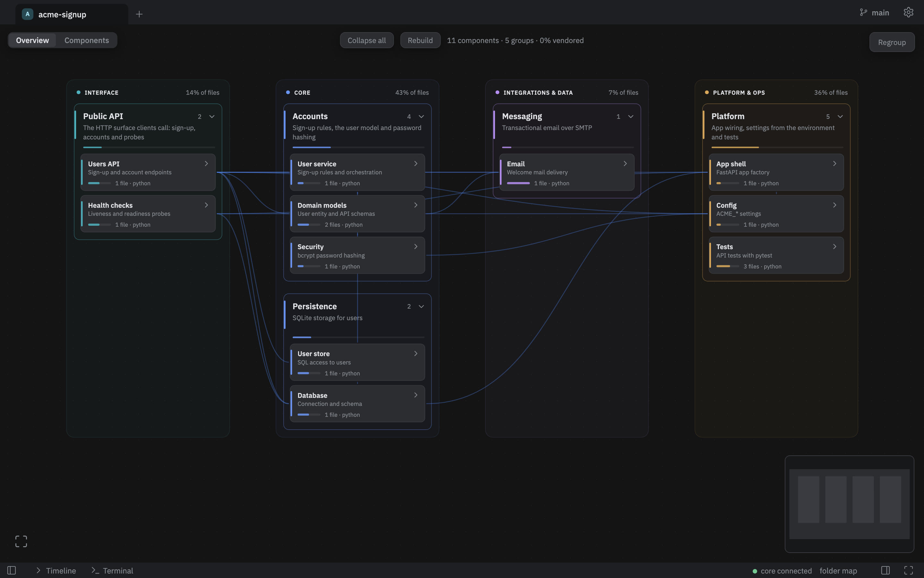The image size is (924, 578).
Task: Click the core connected status text
Action: click(786, 571)
